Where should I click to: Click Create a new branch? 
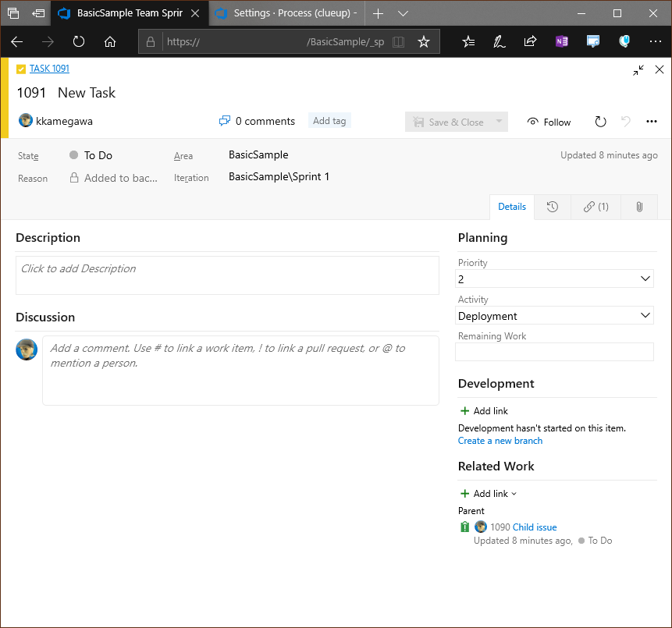coord(500,441)
